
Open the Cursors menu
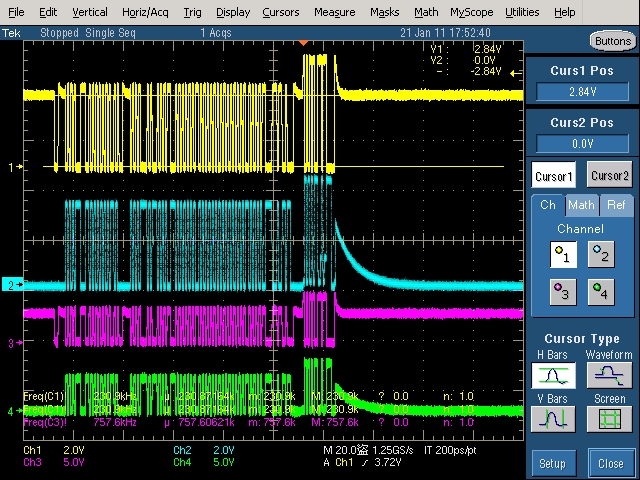(281, 12)
